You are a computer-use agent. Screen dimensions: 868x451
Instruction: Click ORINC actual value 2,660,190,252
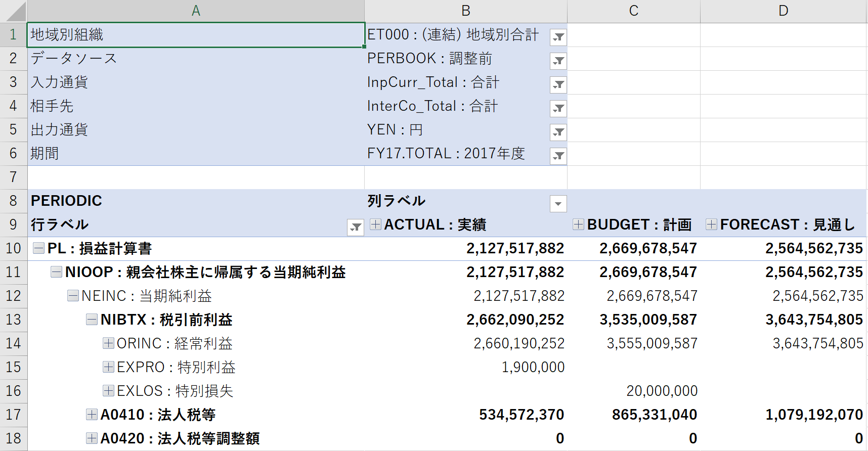click(x=519, y=343)
